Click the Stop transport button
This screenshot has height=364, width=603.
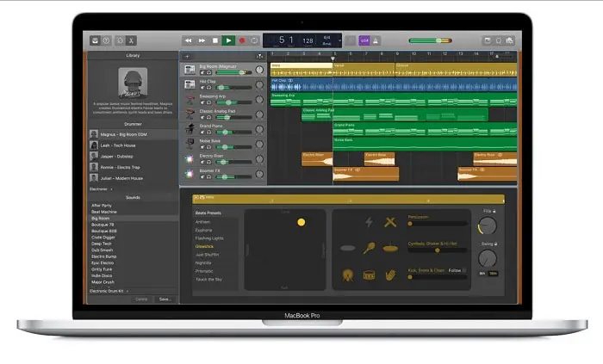[215, 40]
